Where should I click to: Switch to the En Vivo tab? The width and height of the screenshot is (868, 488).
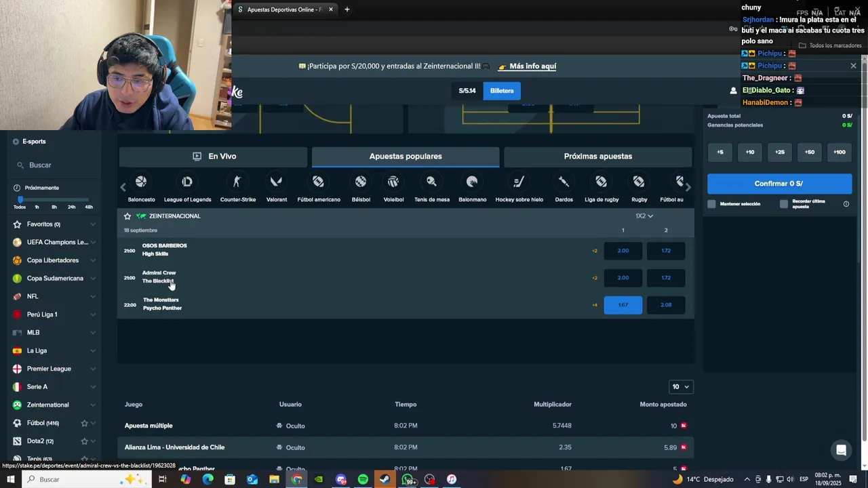(214, 157)
